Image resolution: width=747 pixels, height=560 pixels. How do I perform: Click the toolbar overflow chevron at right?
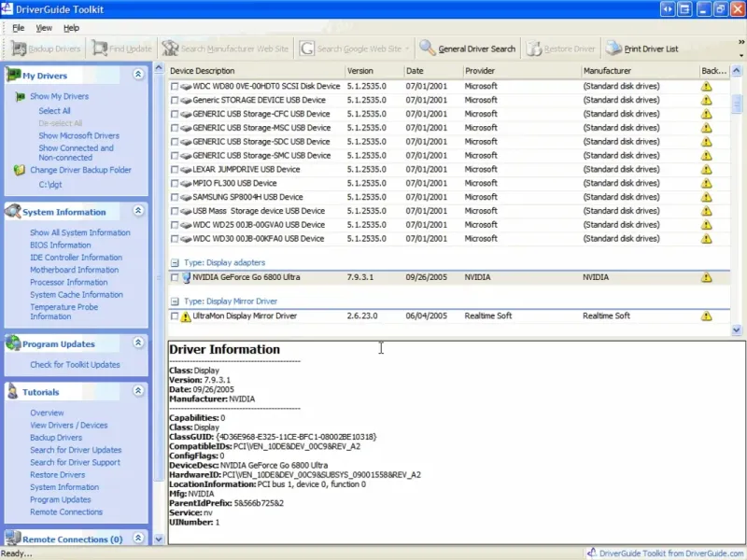[741, 42]
